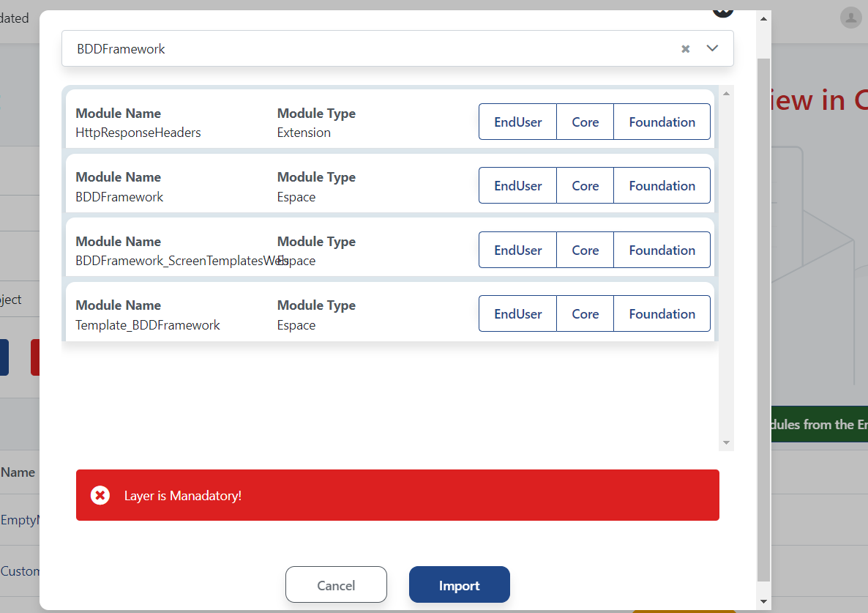The height and width of the screenshot is (613, 868).
Task: Set HttpResponseHeaders layer to Core
Action: (x=585, y=122)
